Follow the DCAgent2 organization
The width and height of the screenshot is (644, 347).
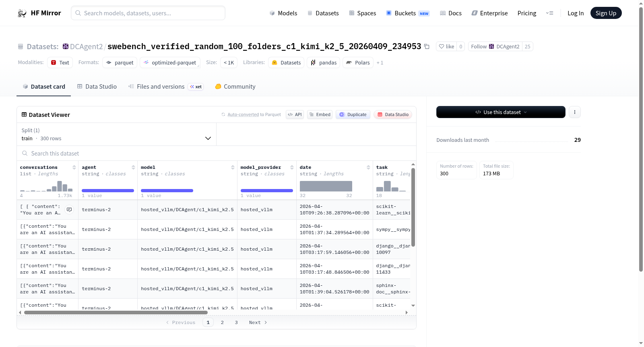[x=495, y=46]
